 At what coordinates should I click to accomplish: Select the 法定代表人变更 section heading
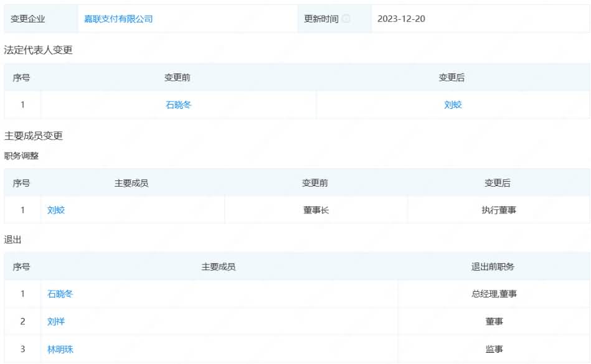(x=38, y=50)
